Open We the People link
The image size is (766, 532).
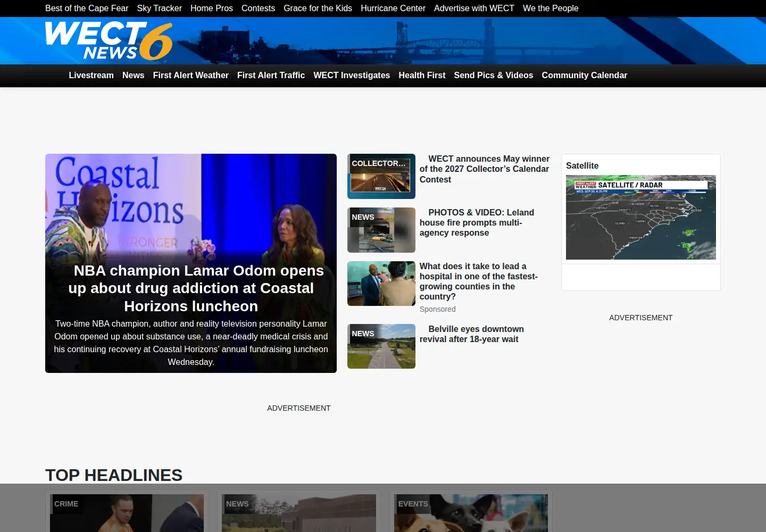point(551,8)
